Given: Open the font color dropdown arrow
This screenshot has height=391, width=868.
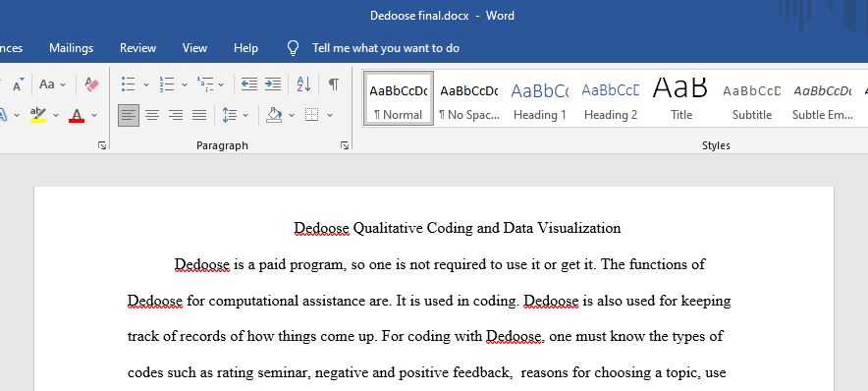Looking at the screenshot, I should tap(94, 115).
